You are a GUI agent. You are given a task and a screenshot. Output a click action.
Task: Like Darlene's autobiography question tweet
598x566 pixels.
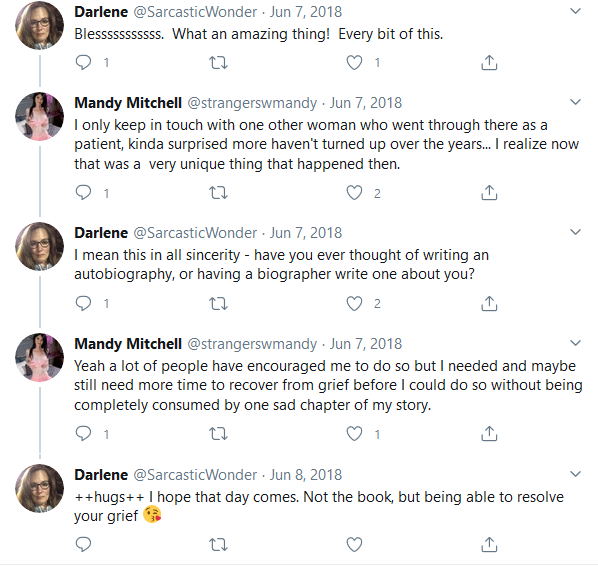coord(354,304)
